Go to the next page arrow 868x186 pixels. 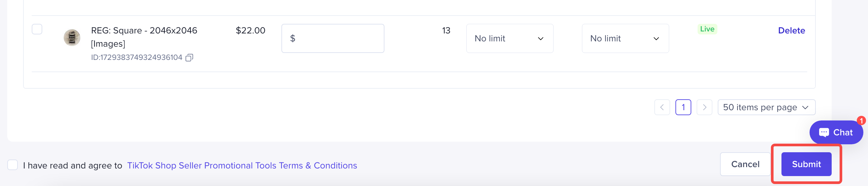coord(704,107)
